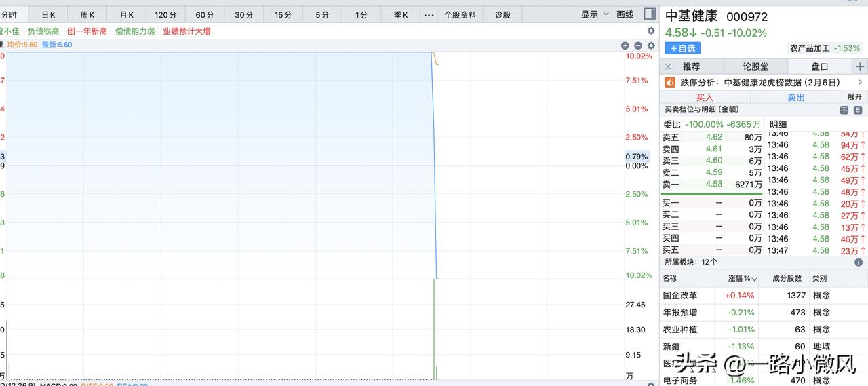868x386 pixels.
Task: Select 卖三 row at 4.60
Action: tap(712, 161)
